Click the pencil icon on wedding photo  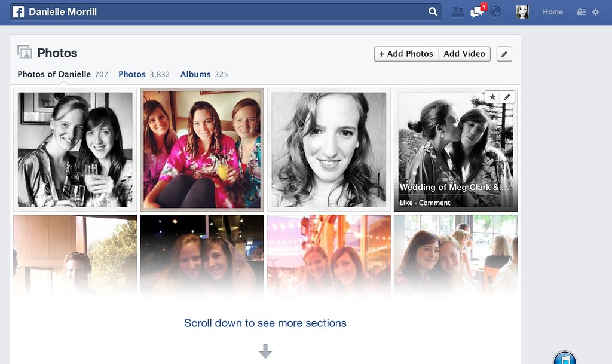click(x=507, y=97)
